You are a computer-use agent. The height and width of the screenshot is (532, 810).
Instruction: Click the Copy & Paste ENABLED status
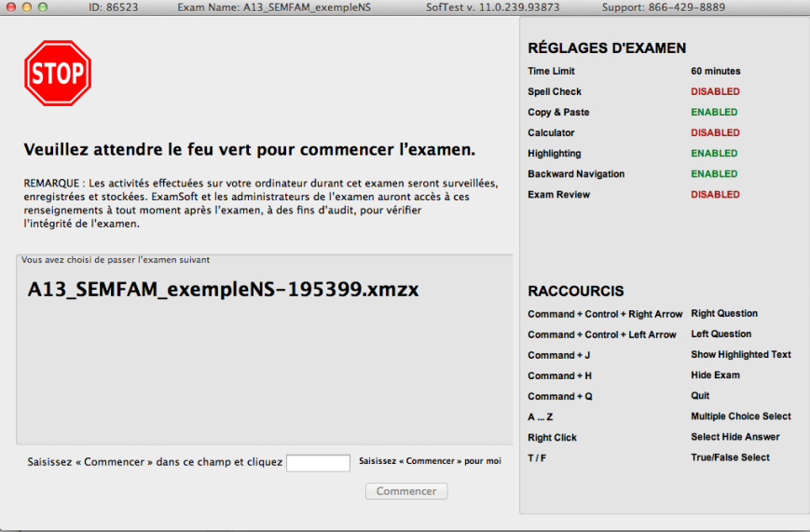click(x=714, y=113)
